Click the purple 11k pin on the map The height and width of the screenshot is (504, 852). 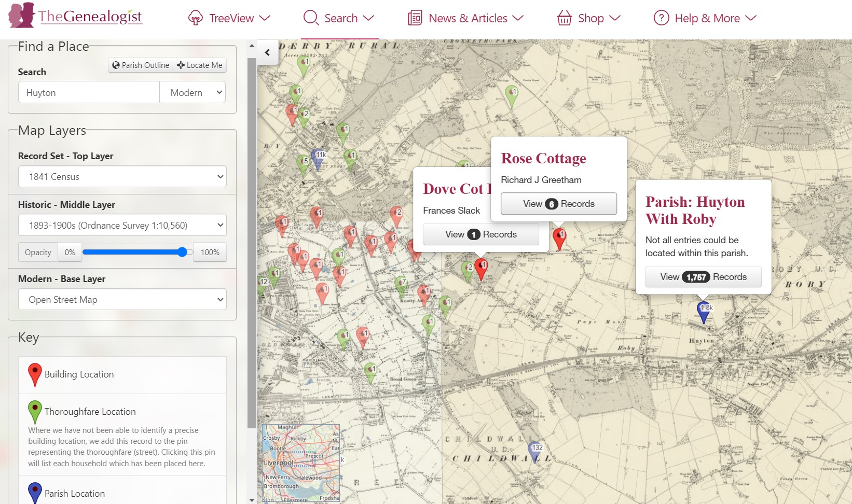pyautogui.click(x=318, y=157)
